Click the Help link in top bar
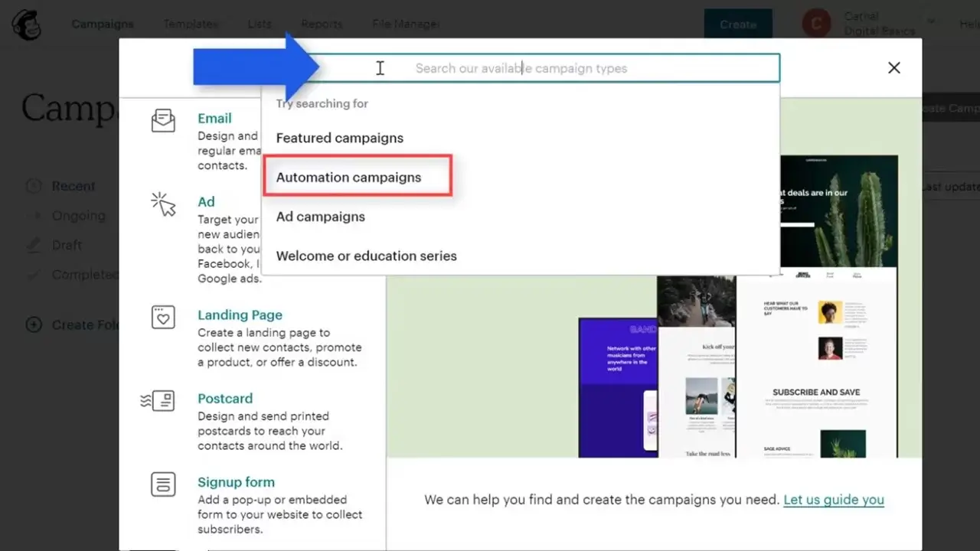The image size is (980, 551). click(969, 24)
